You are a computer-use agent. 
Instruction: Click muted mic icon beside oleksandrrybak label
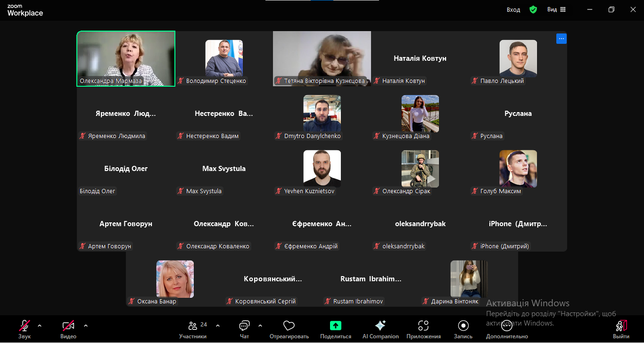[377, 246]
